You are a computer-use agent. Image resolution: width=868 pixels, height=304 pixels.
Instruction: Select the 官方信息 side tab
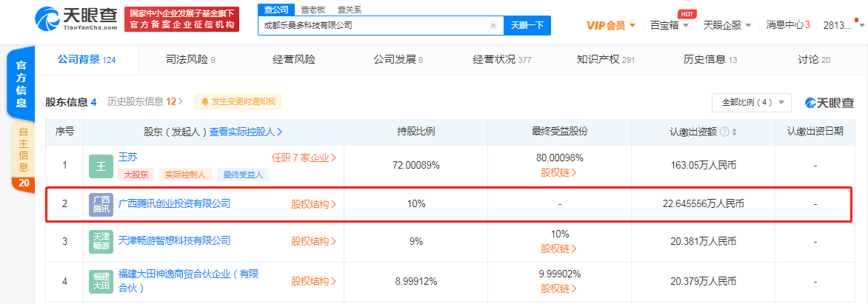tap(21, 84)
